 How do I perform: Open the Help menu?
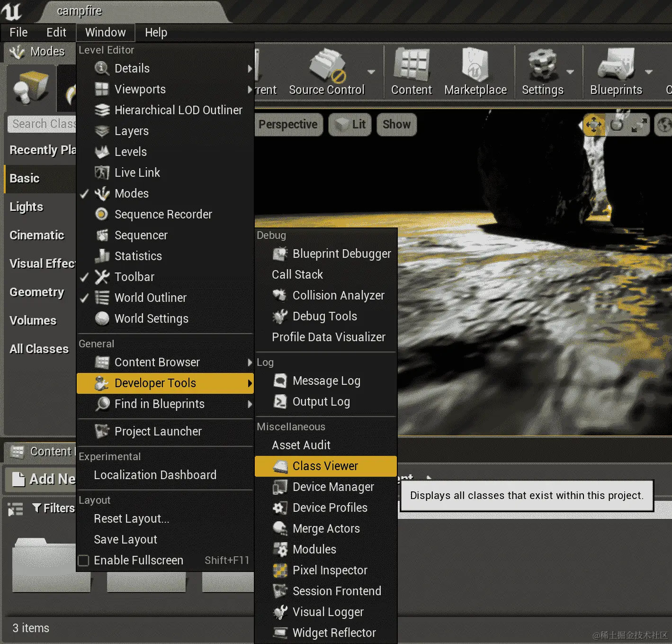156,32
